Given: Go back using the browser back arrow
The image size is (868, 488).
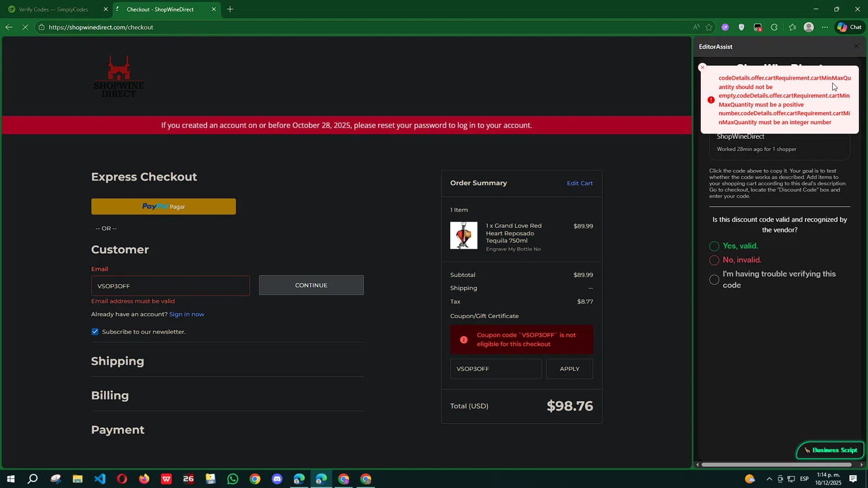Looking at the screenshot, I should coord(9,27).
